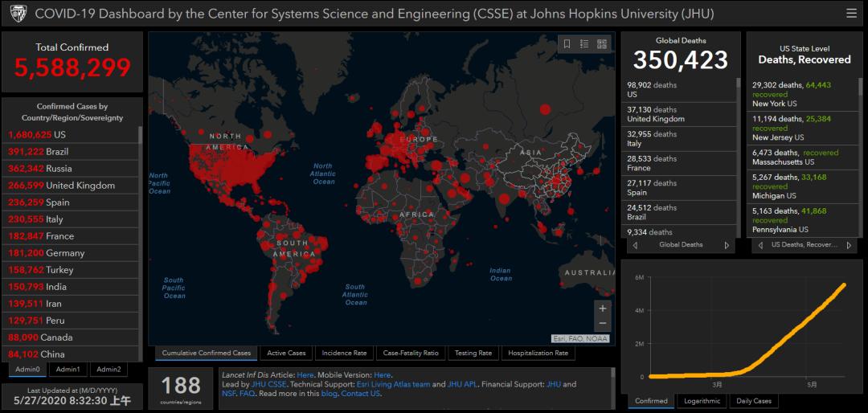Image resolution: width=868 pixels, height=413 pixels.
Task: Switch to the Admin2 tab
Action: (108, 370)
